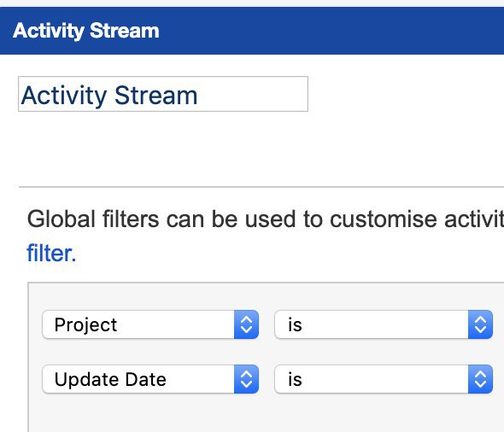Open the Project filter dropdown

(150, 324)
